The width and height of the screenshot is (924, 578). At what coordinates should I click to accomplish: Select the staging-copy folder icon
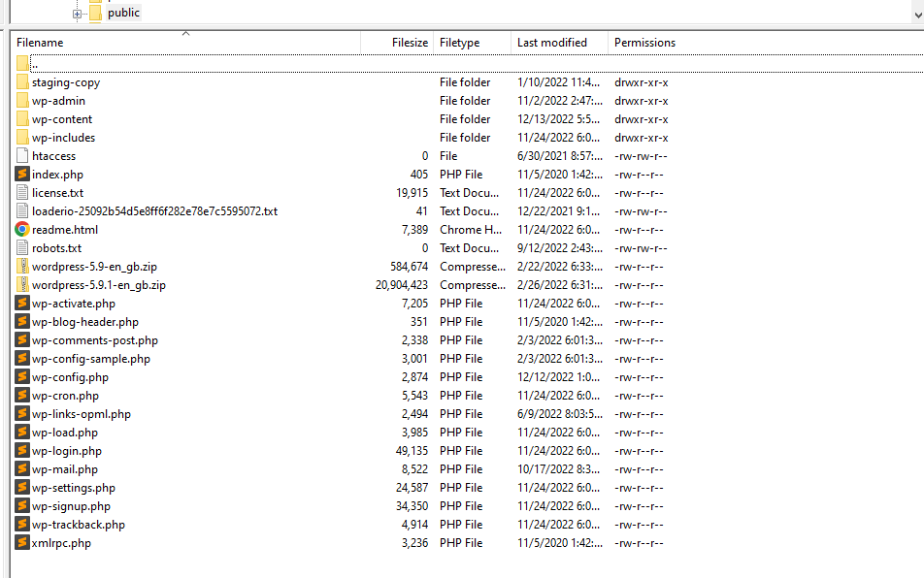[22, 81]
